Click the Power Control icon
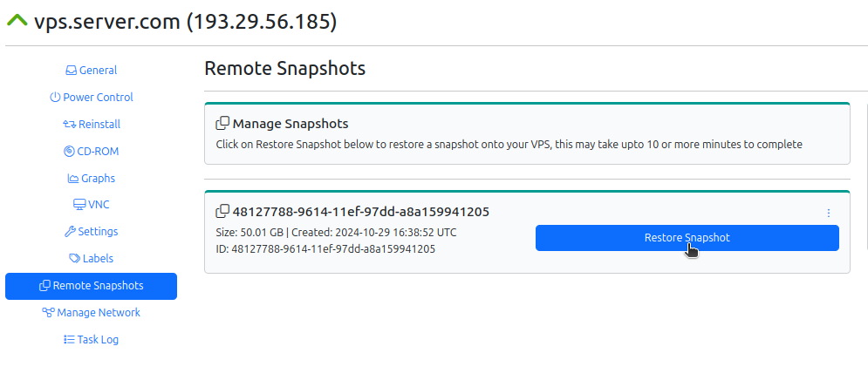 click(55, 98)
